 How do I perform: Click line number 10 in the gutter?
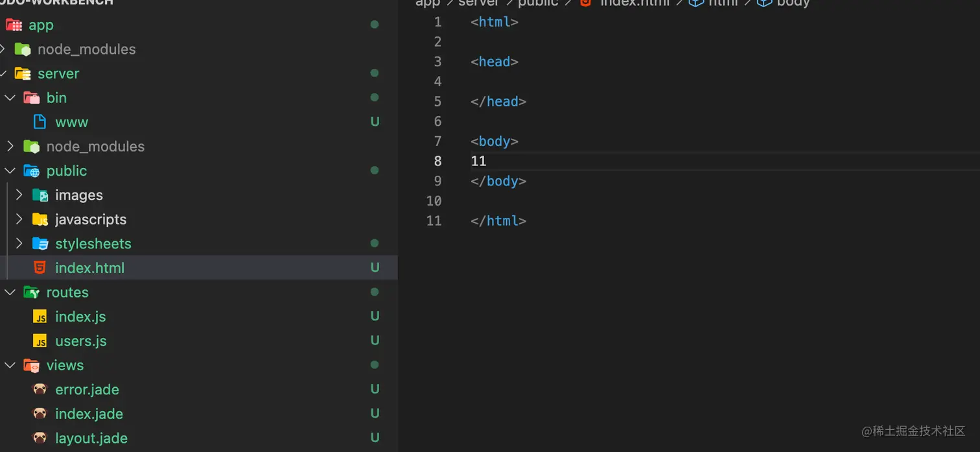click(434, 201)
